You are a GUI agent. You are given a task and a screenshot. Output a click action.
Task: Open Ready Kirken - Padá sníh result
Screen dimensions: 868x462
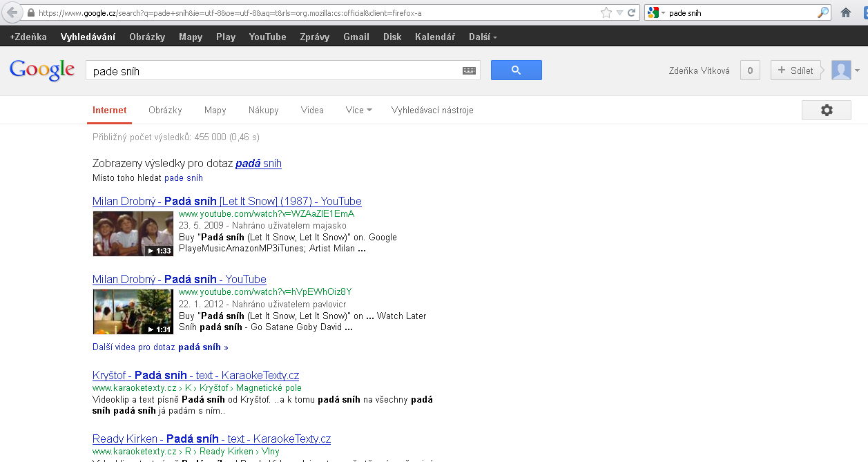click(212, 439)
